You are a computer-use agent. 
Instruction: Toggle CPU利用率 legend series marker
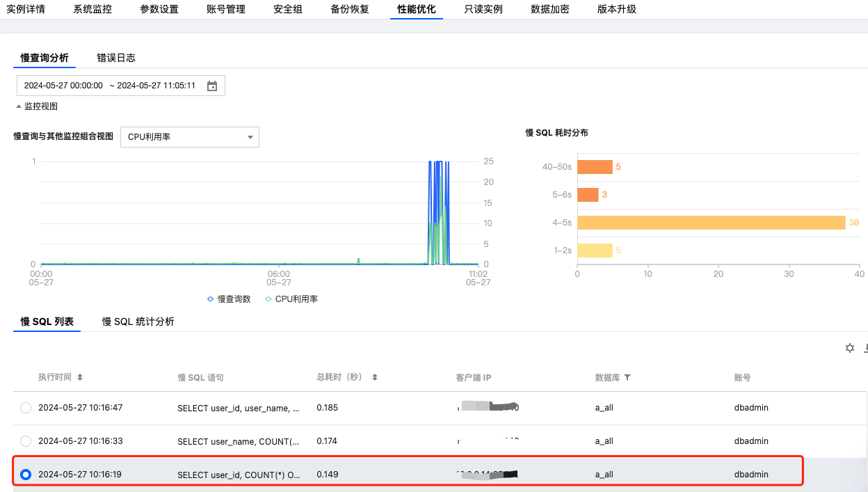pyautogui.click(x=268, y=299)
